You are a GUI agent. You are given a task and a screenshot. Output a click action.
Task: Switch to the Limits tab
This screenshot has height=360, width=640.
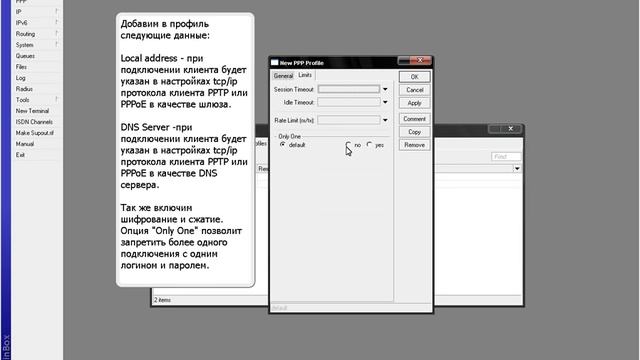pos(305,75)
